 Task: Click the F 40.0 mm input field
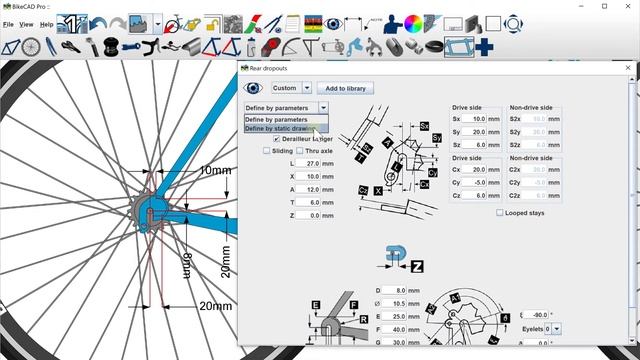pyautogui.click(x=394, y=329)
